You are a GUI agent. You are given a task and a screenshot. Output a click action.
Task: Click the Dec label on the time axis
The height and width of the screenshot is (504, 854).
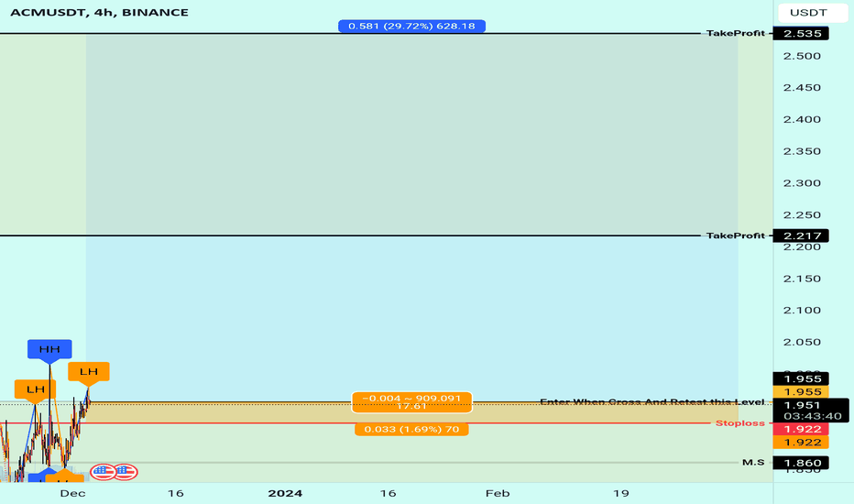click(x=72, y=493)
